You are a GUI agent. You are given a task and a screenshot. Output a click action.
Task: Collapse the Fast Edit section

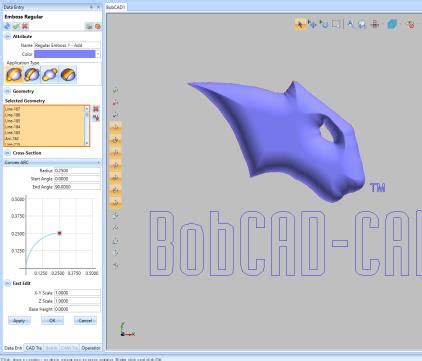[x=7, y=283]
